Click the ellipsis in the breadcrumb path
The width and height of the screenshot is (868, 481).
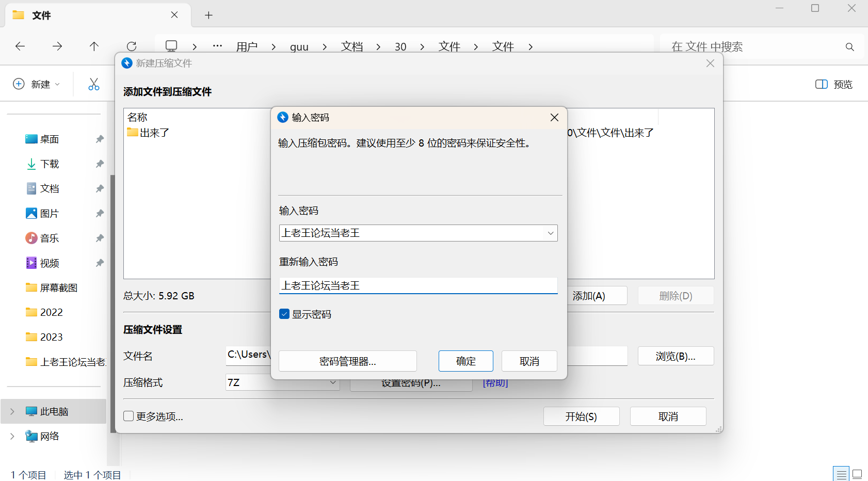click(x=217, y=46)
